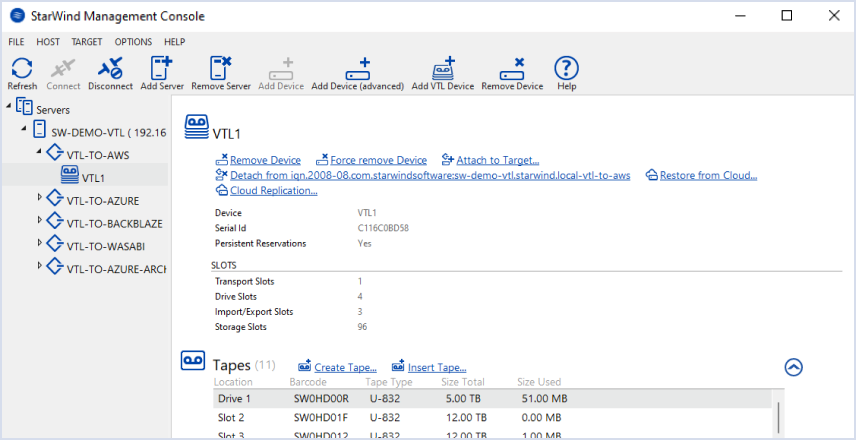Click the Attach to Target icon

pos(448,159)
